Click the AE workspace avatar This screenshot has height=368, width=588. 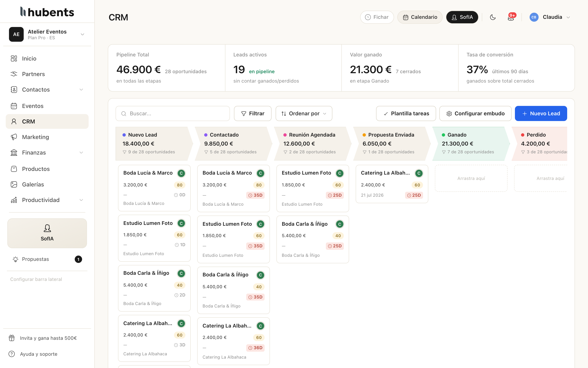coord(16,34)
